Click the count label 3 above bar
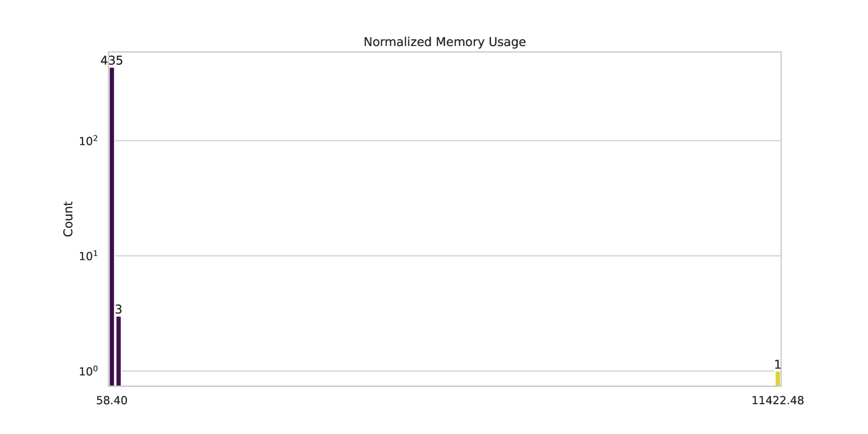868x434 pixels. pyautogui.click(x=119, y=310)
